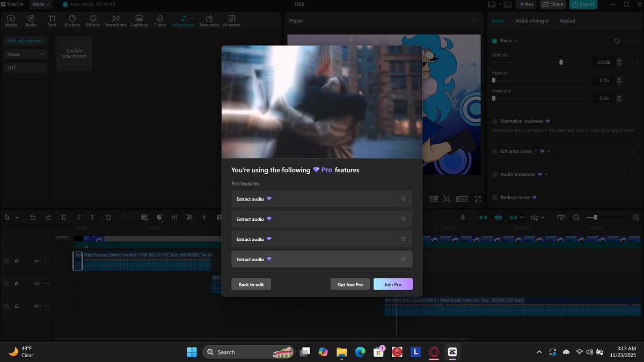Screen dimensions: 644x362
Task: Open the AI avatar tab
Action: 232,21
